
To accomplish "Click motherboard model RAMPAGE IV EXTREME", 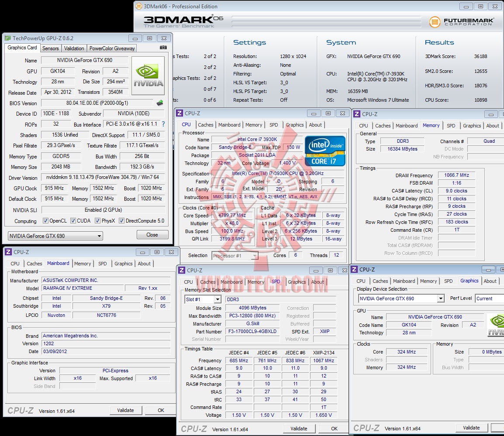I will [83, 288].
